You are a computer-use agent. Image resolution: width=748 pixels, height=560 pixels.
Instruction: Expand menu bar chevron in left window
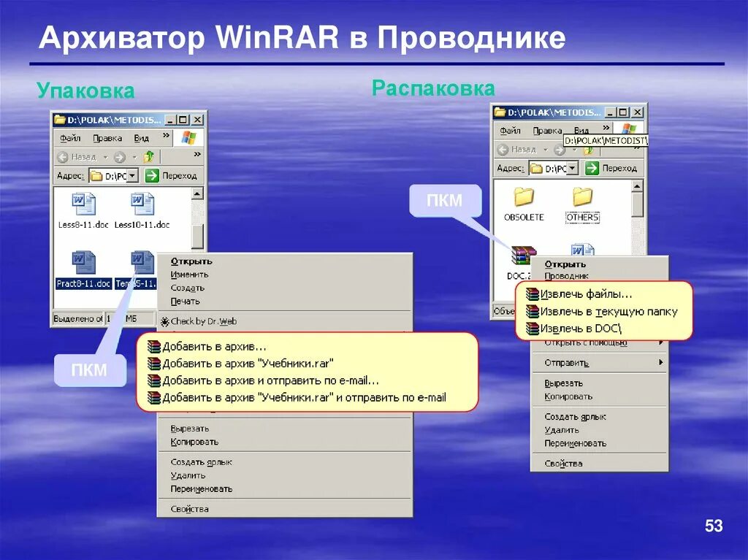click(166, 136)
